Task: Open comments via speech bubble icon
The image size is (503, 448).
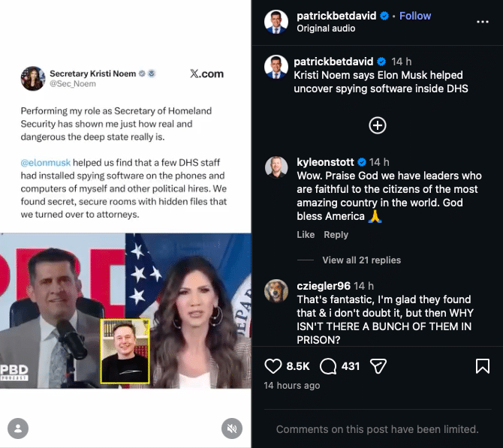Action: [328, 366]
